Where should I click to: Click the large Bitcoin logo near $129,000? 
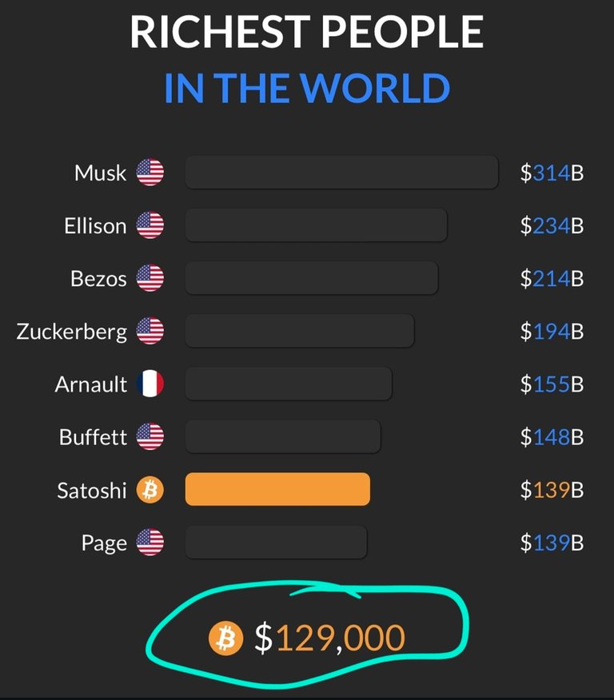pos(226,638)
